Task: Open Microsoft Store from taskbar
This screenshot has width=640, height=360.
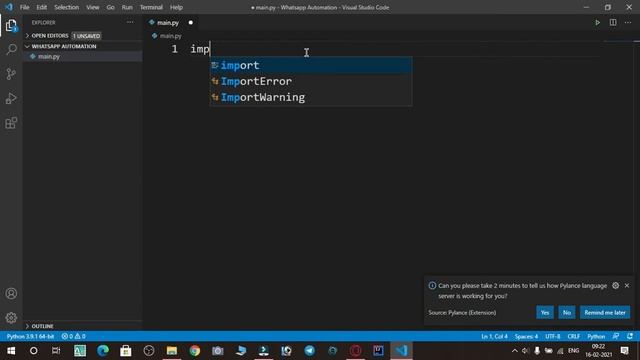Action: click(126, 351)
